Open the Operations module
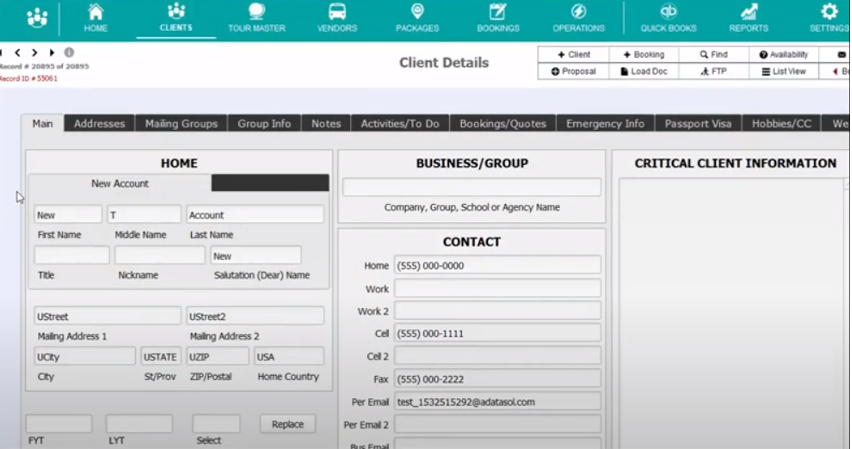This screenshot has width=852, height=449. pyautogui.click(x=579, y=18)
